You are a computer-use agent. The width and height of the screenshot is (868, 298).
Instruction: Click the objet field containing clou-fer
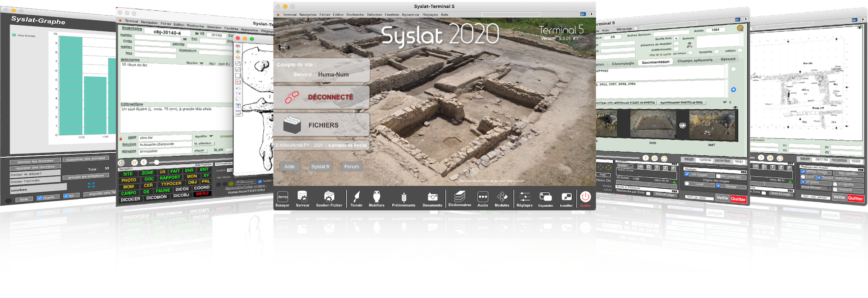click(165, 138)
